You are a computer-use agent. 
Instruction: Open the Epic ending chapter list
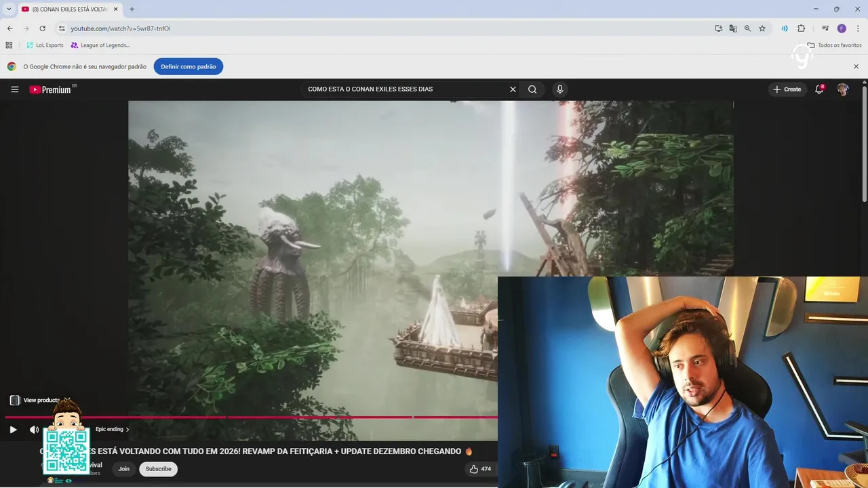pyautogui.click(x=112, y=429)
